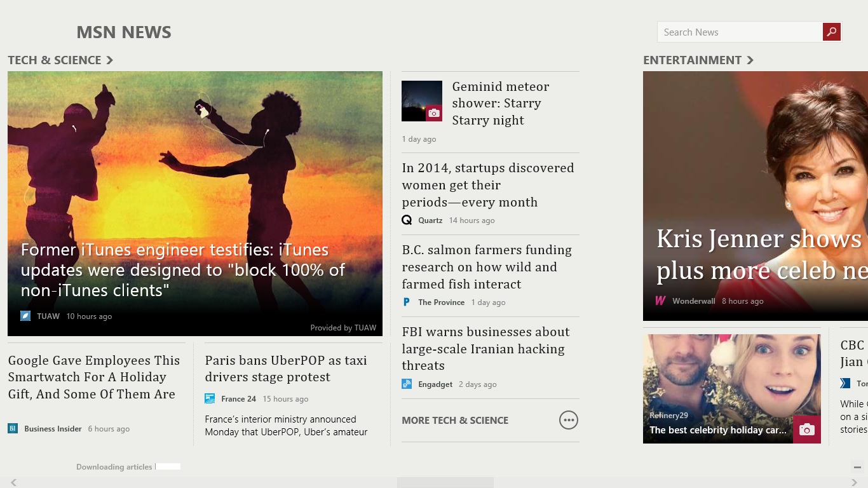
Task: Click the Quartz source icon
Action: [407, 220]
